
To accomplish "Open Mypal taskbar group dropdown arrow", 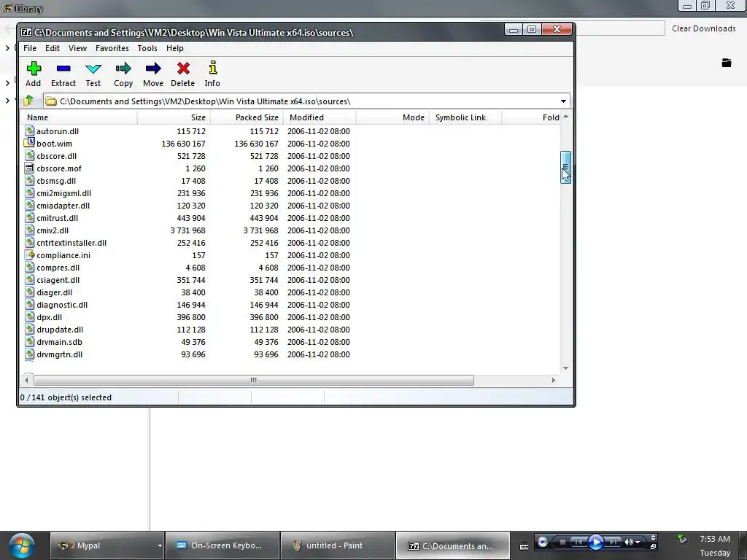I will (160, 545).
